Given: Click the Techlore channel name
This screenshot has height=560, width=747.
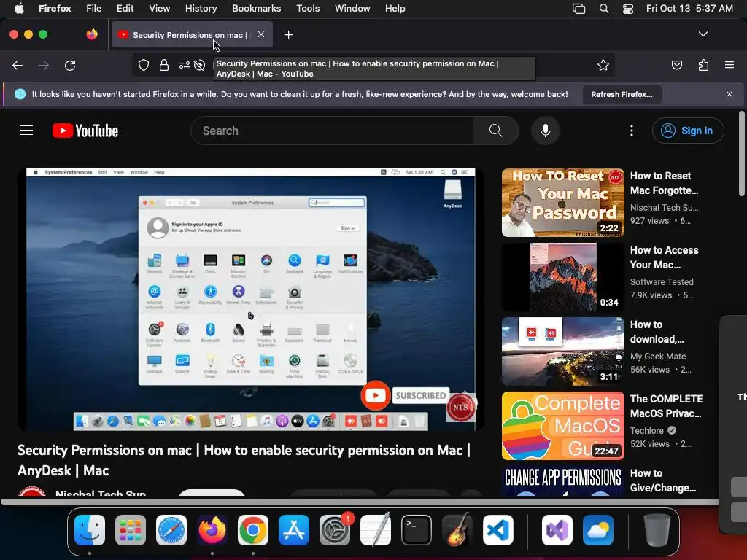Looking at the screenshot, I should [x=646, y=430].
